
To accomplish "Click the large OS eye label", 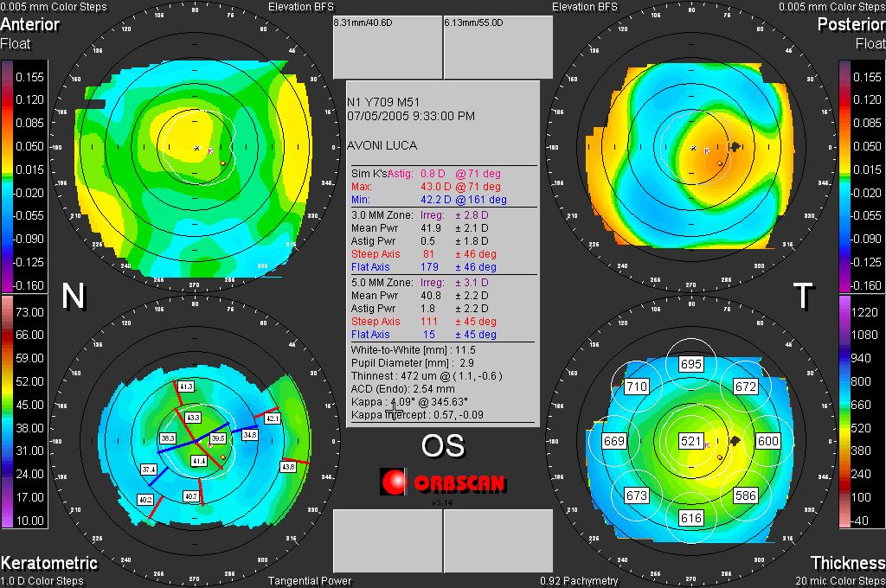I will click(x=442, y=445).
